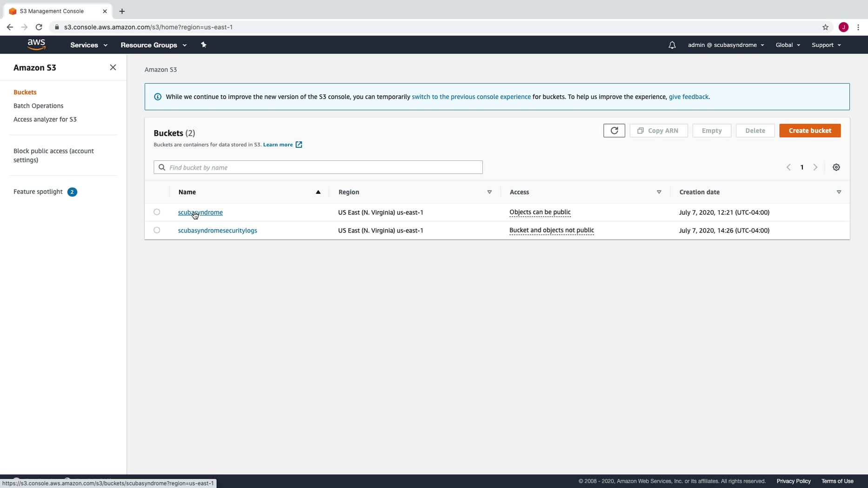The height and width of the screenshot is (488, 868).
Task: Open Access analyzer for S3
Action: tap(45, 119)
